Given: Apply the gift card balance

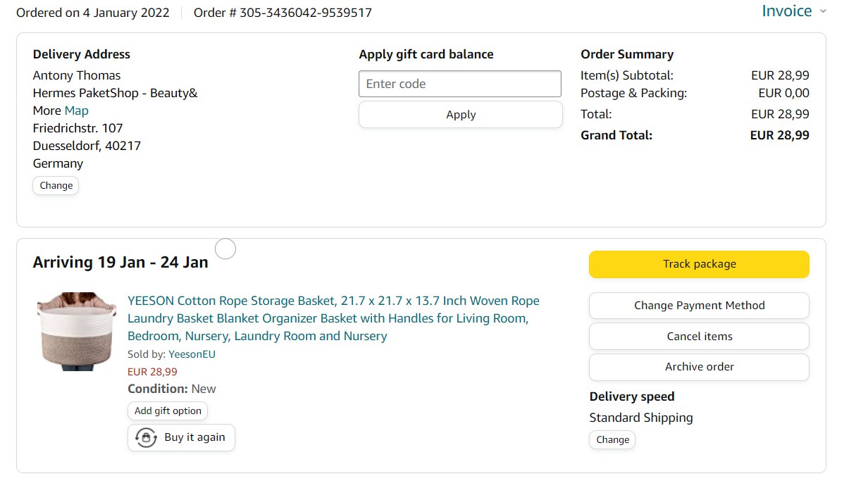Looking at the screenshot, I should 460,115.
